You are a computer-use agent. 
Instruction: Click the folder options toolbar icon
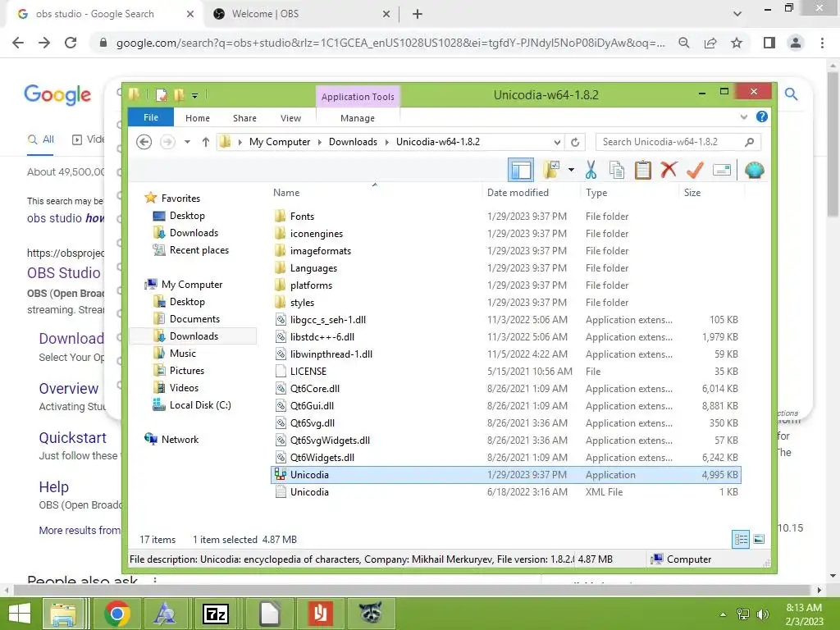point(551,171)
